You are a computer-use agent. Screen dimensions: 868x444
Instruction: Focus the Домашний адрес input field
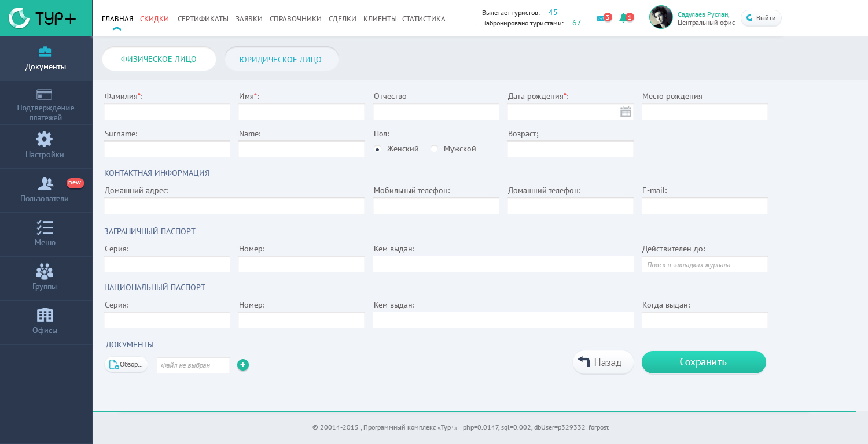(x=234, y=206)
